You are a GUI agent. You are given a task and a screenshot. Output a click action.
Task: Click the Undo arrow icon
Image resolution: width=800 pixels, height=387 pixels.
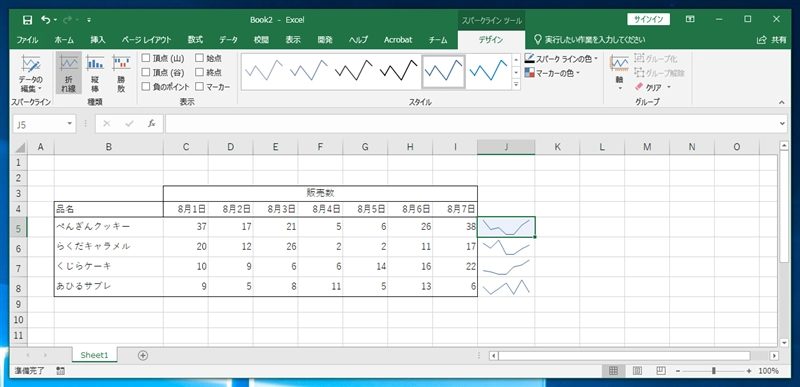coord(46,20)
